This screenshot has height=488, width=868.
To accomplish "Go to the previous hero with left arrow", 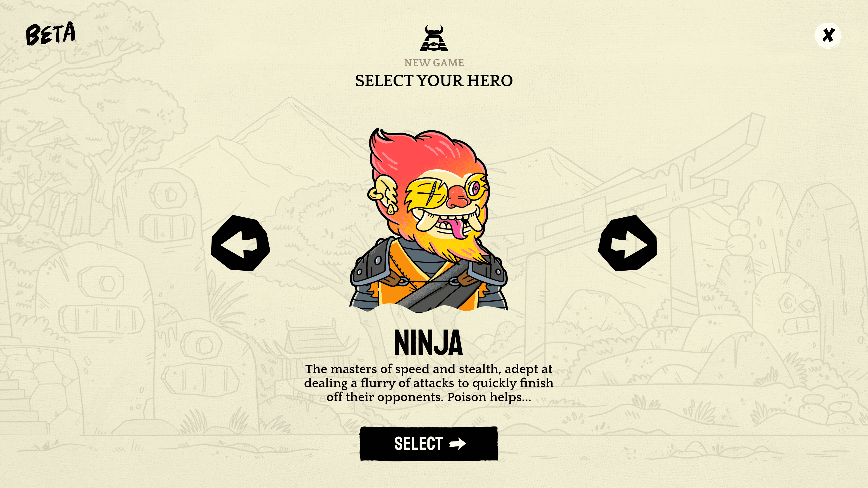I will tap(241, 243).
